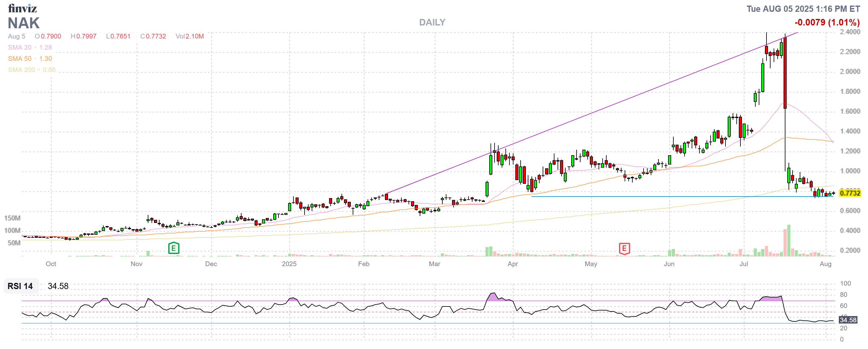Viewport: 868px width, 349px height.
Task: Click the green earnings E marker
Action: click(x=174, y=249)
